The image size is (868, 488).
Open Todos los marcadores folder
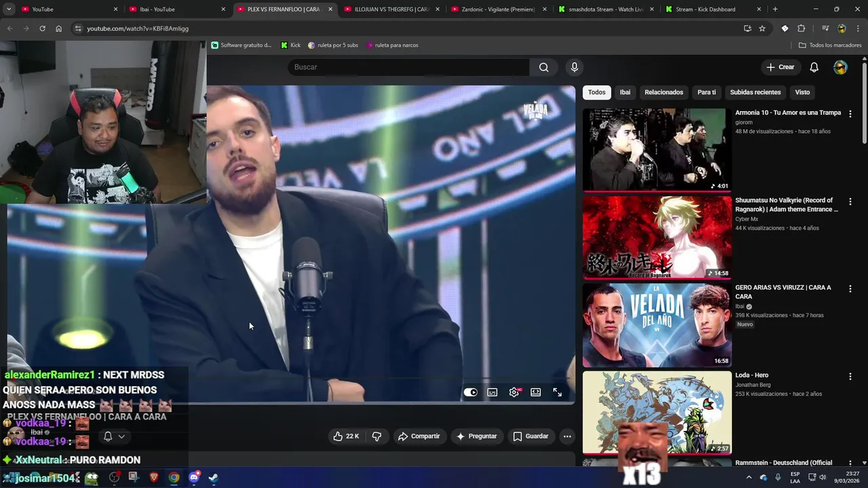830,45
